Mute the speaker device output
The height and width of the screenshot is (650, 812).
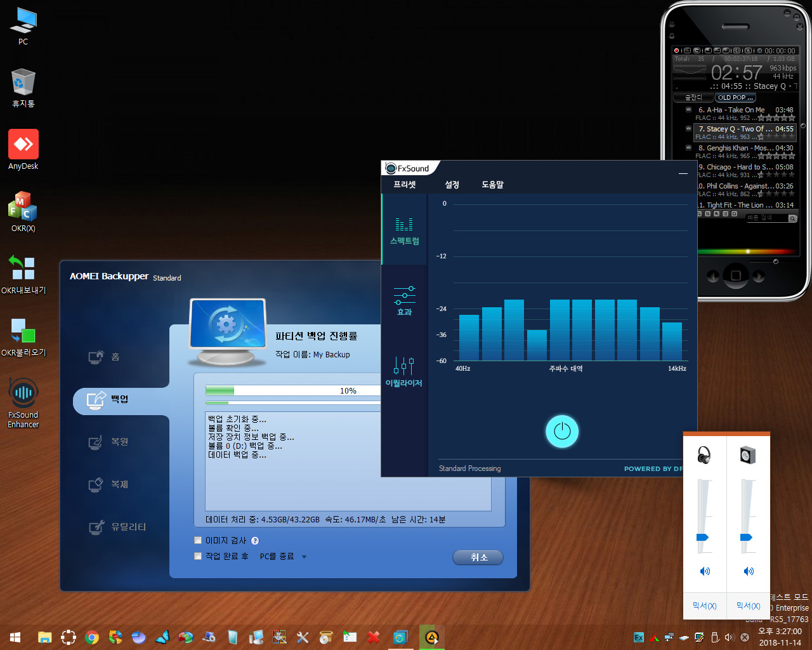pyautogui.click(x=749, y=571)
